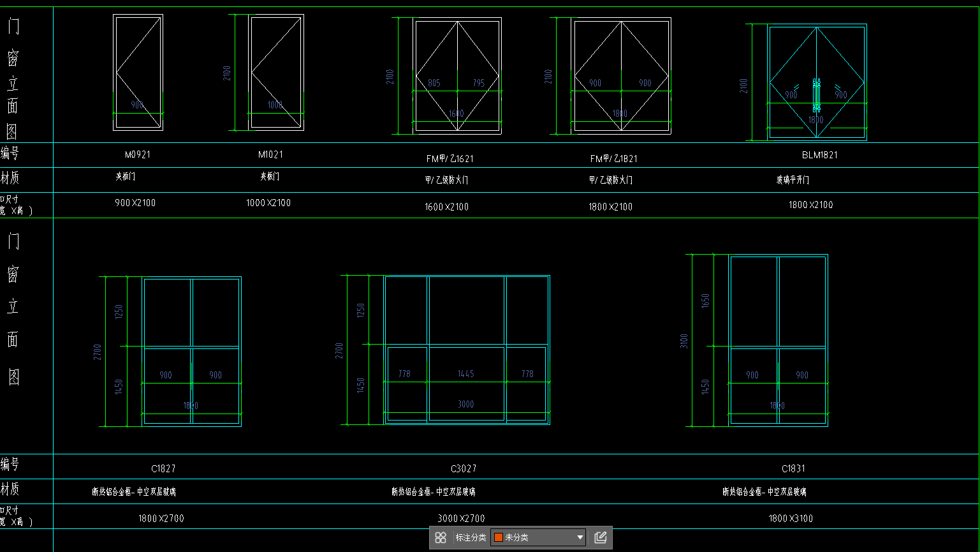Click the 3100 height dimension
The image size is (980, 552).
[x=684, y=341]
